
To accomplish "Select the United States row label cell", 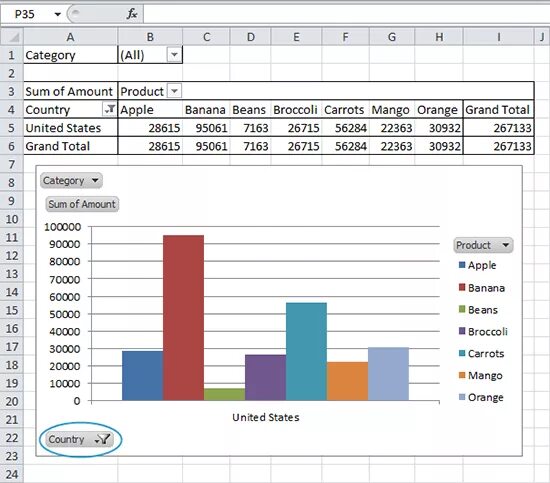I will [x=71, y=128].
